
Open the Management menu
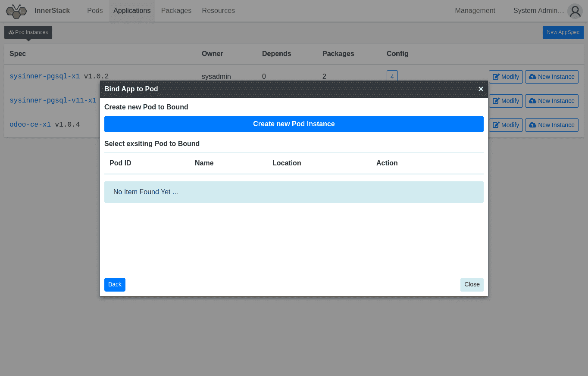475,11
